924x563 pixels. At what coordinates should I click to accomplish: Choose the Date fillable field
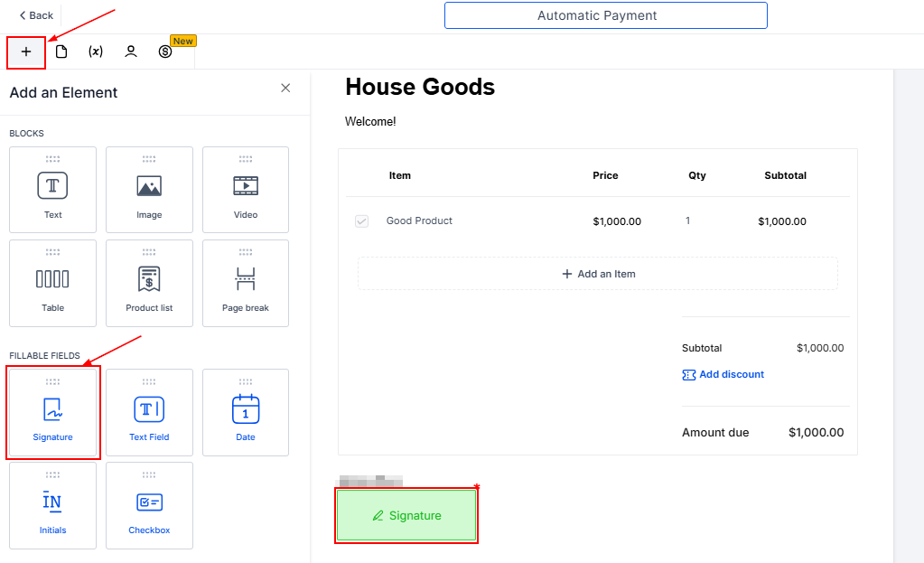[246, 413]
